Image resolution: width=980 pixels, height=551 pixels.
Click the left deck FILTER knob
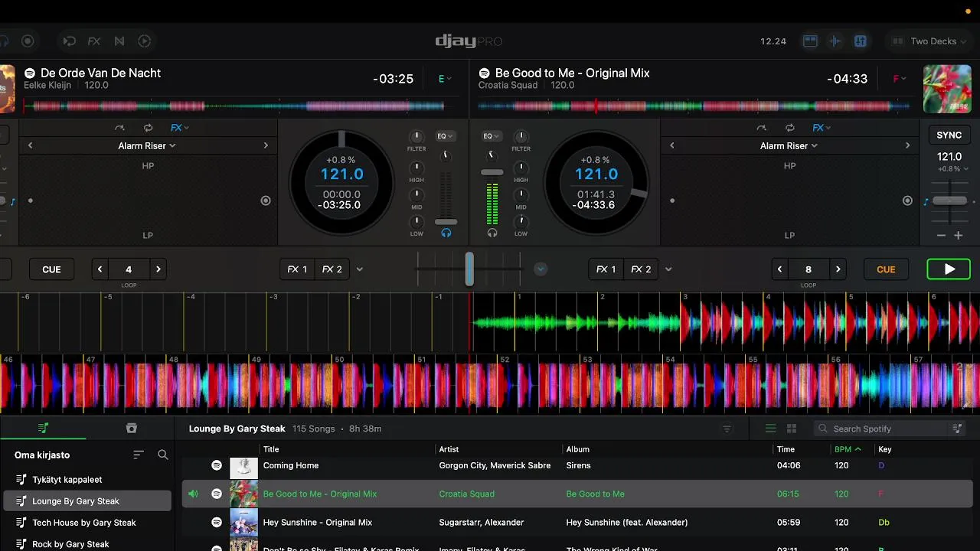coord(416,137)
